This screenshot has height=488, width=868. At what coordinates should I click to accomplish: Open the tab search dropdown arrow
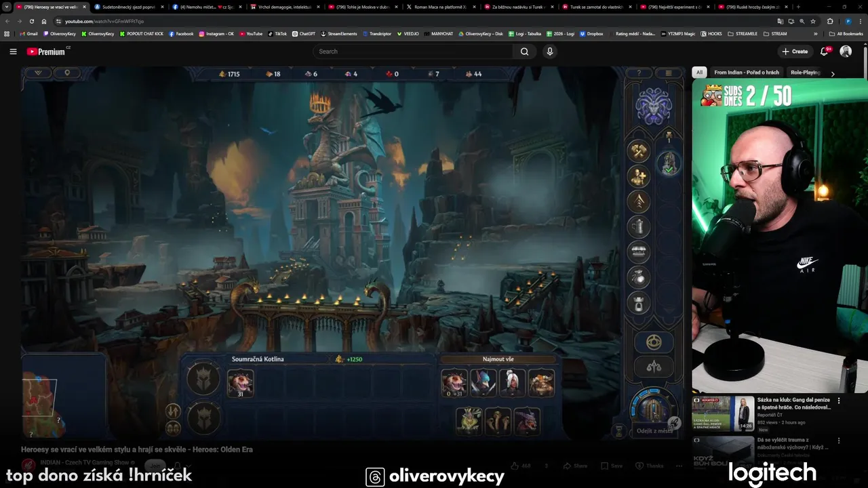coord(7,7)
